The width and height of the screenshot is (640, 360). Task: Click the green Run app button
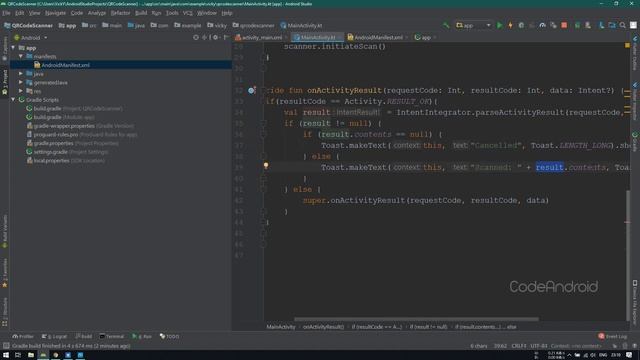click(500, 25)
